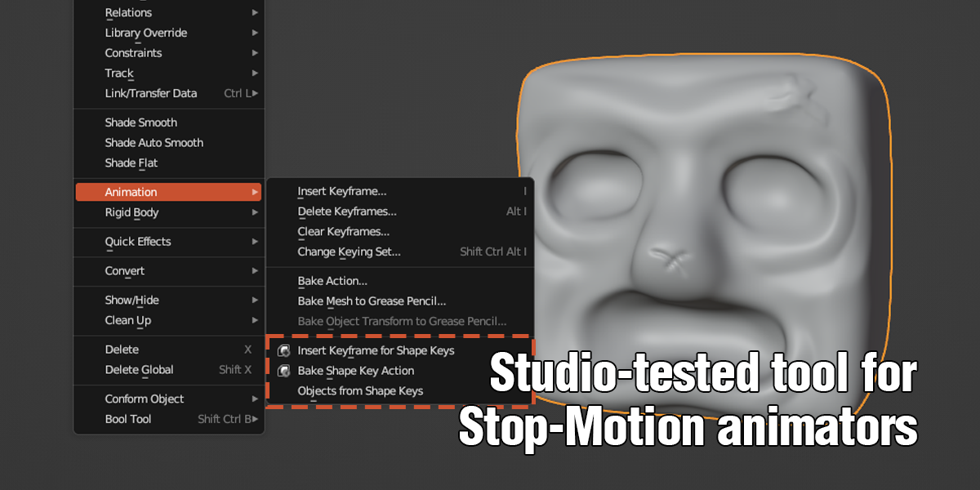Select Objects from Shape Keys entry
The height and width of the screenshot is (490, 980).
point(360,391)
